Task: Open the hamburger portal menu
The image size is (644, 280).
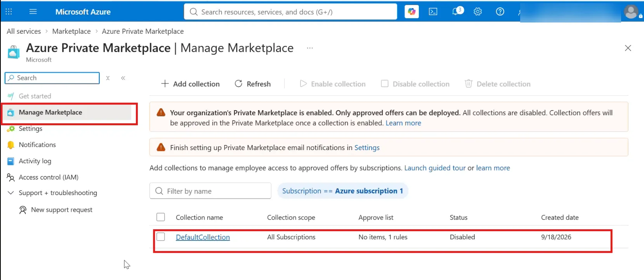Action: tap(33, 12)
